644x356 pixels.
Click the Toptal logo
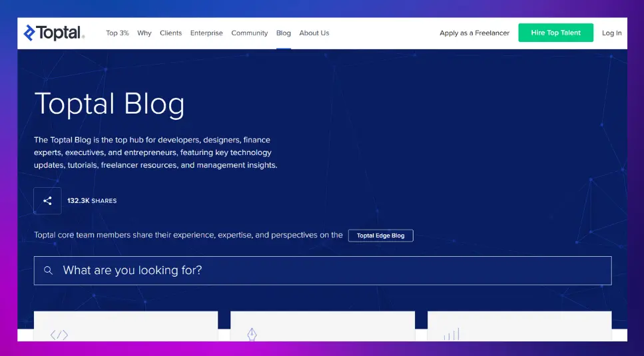coord(54,33)
